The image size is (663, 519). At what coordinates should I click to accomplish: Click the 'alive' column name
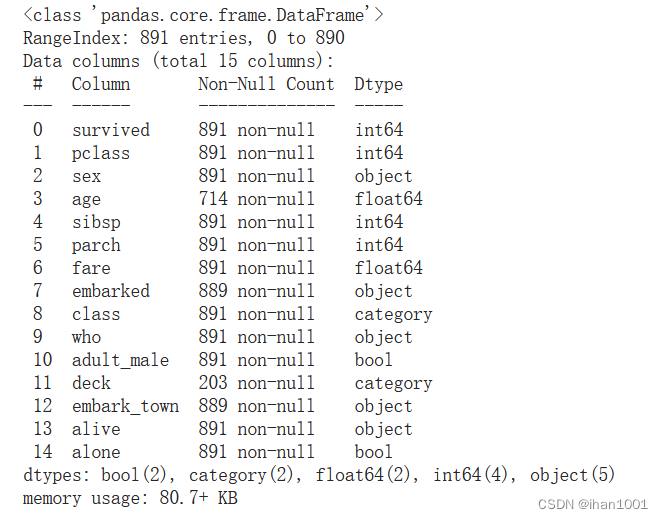(96, 429)
